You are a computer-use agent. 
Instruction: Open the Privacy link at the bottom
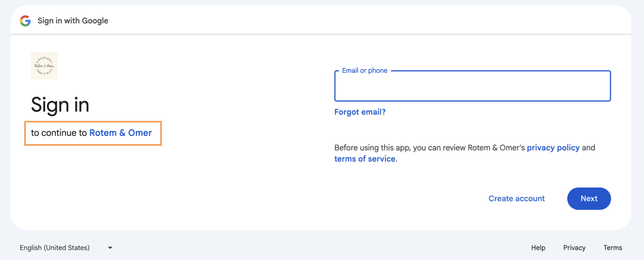tap(574, 248)
